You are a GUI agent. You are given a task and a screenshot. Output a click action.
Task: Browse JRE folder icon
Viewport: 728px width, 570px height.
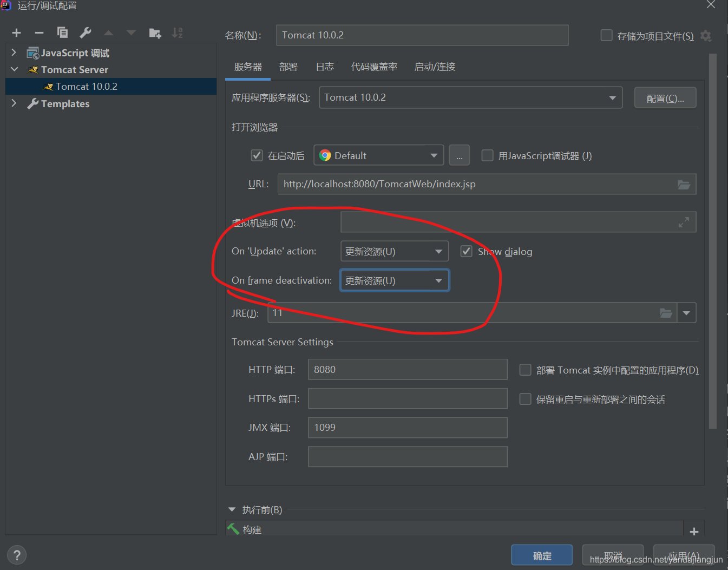click(666, 313)
